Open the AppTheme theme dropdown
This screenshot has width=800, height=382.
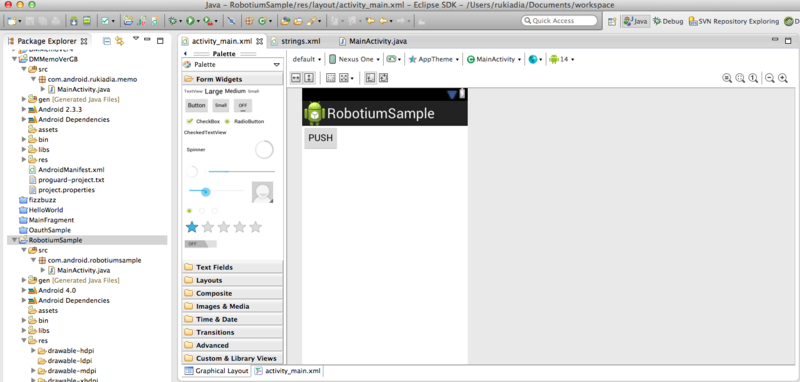[434, 59]
